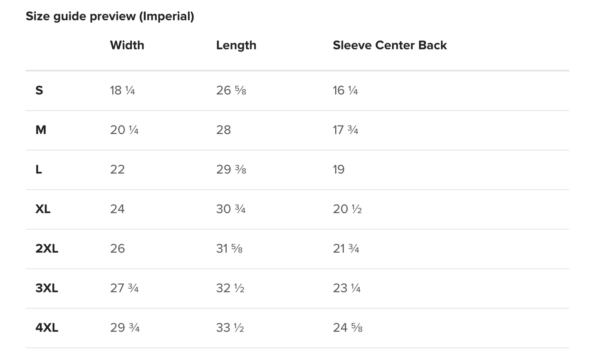
Task: Click the 28 length value for M
Action: [x=223, y=130]
